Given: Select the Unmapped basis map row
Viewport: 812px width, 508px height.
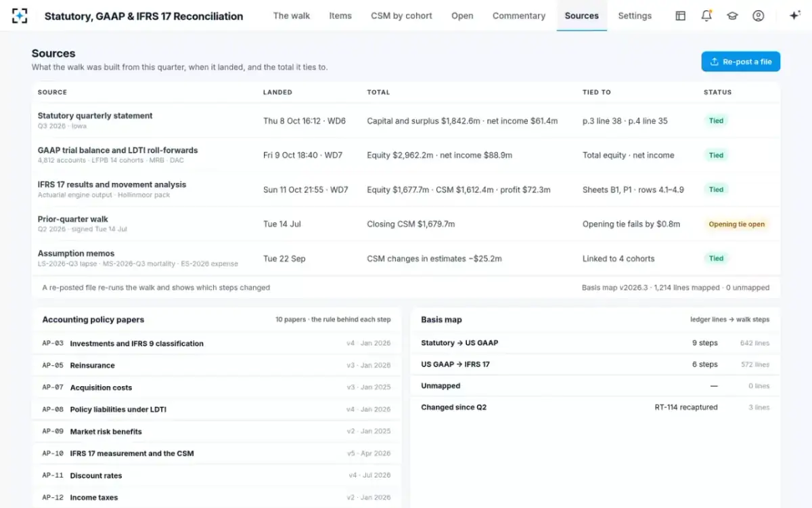Looking at the screenshot, I should 595,385.
